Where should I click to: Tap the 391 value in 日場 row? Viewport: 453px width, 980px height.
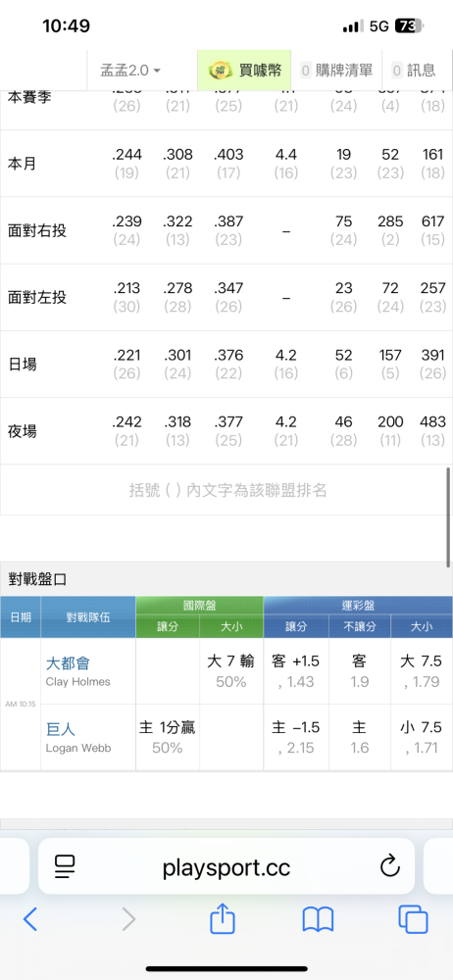(433, 355)
